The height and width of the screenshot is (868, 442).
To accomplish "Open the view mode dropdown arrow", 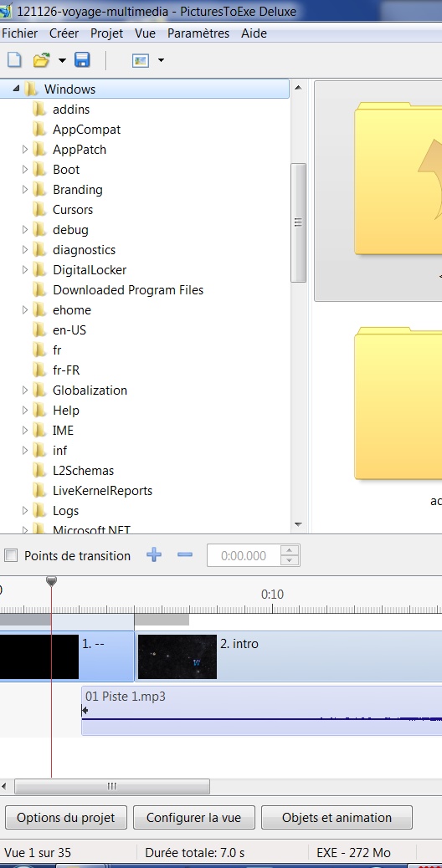I will [x=161, y=60].
